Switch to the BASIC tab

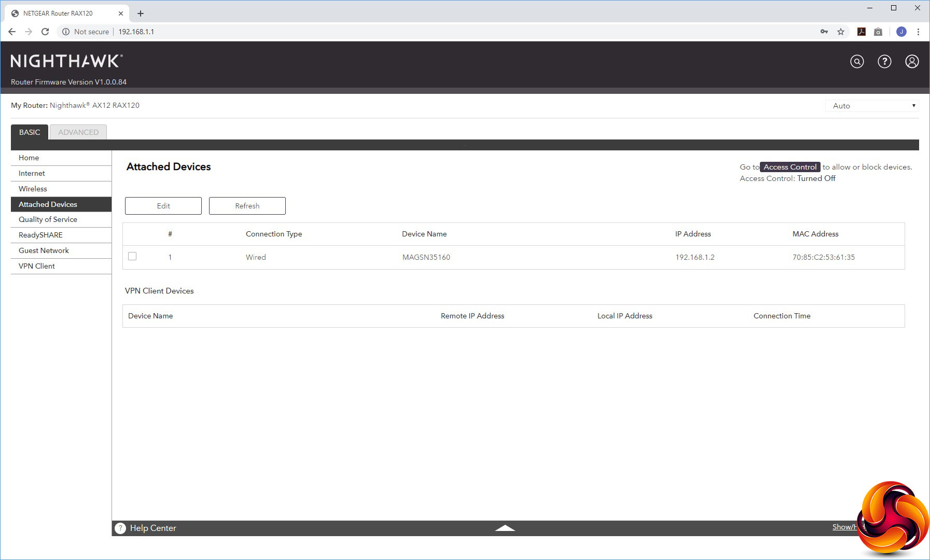pos(30,132)
